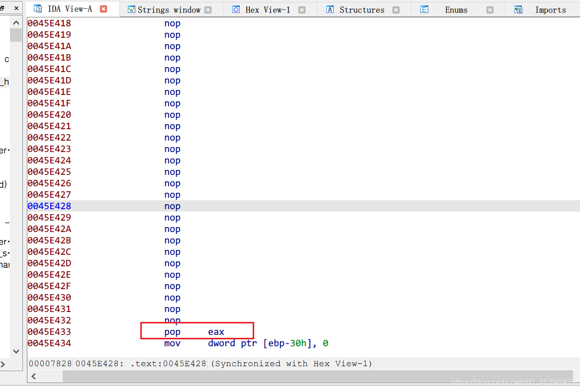Click the Structures tab icon
Image resolution: width=580 pixels, height=392 pixels.
point(330,9)
